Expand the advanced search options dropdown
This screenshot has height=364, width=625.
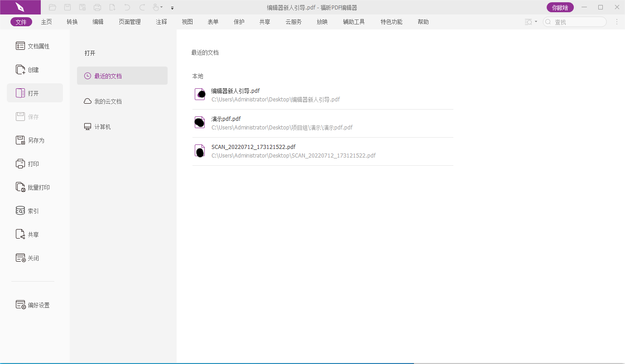[x=536, y=22]
